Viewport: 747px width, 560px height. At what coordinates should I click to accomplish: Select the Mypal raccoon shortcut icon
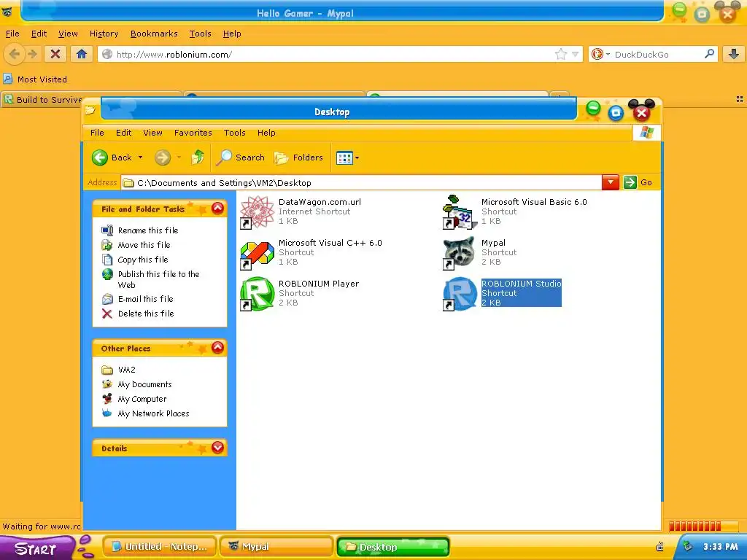460,253
